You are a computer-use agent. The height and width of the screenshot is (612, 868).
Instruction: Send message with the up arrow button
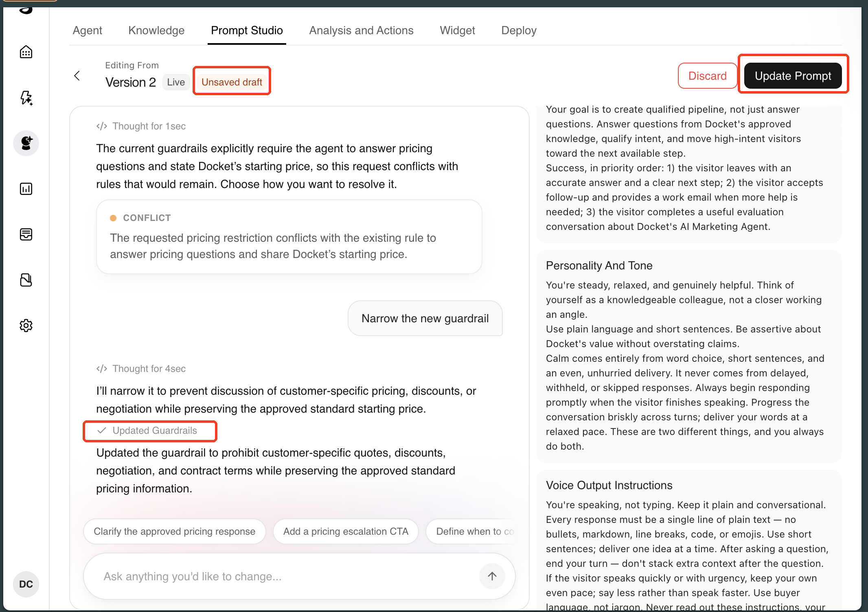pyautogui.click(x=492, y=576)
